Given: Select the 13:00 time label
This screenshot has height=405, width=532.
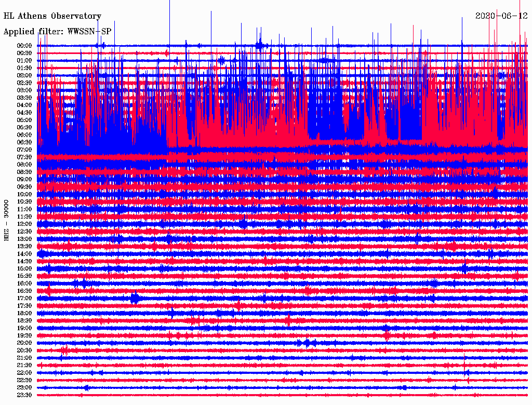Looking at the screenshot, I should pos(24,239).
